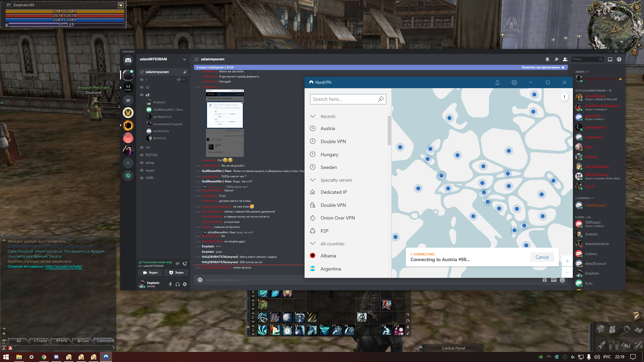Open NordVPN notifications bell
This screenshot has width=644, height=362.
click(497, 82)
